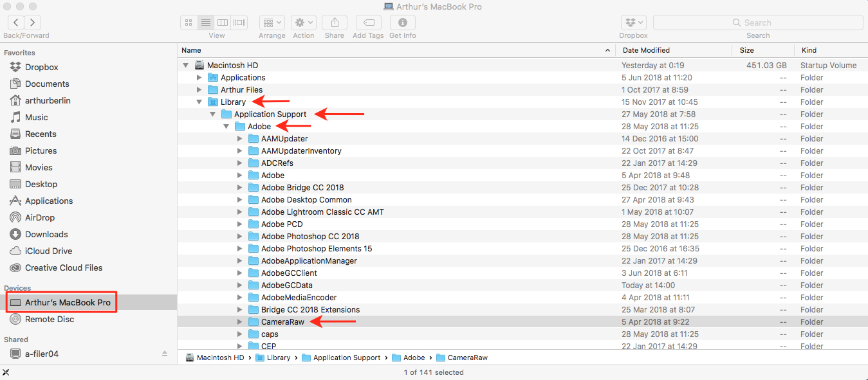
Task: Sort by the Date Modified column header
Action: 674,50
